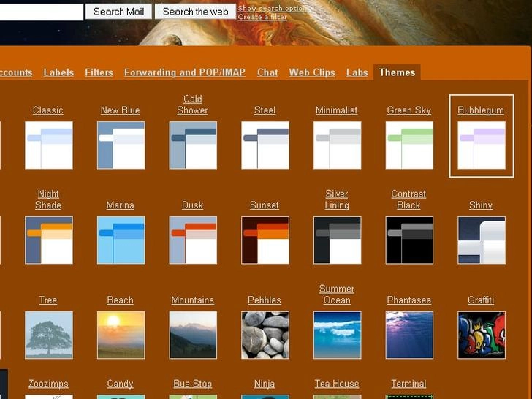Pick the Cold Shower theme preview
Viewport: 532px width, 399px height.
[193, 145]
